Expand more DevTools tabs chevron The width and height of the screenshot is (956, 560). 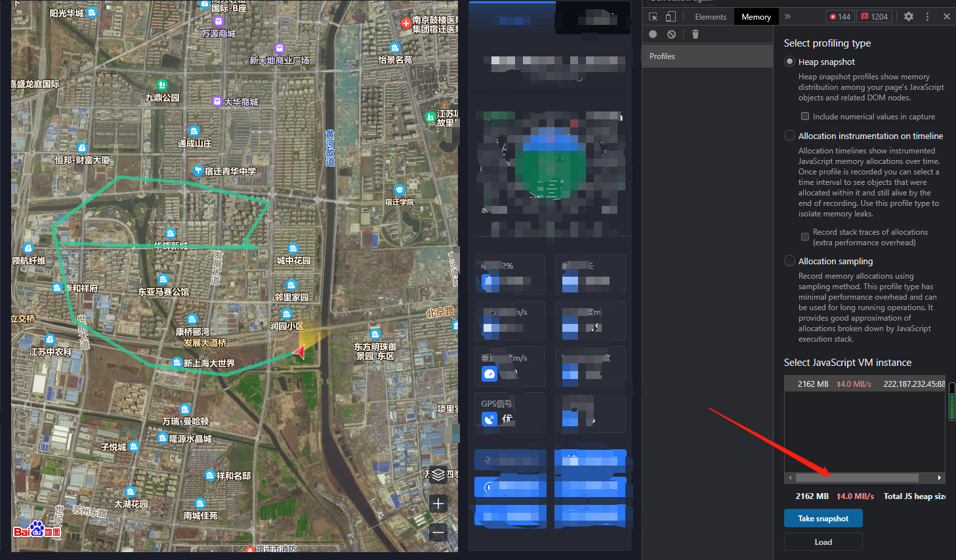click(787, 16)
